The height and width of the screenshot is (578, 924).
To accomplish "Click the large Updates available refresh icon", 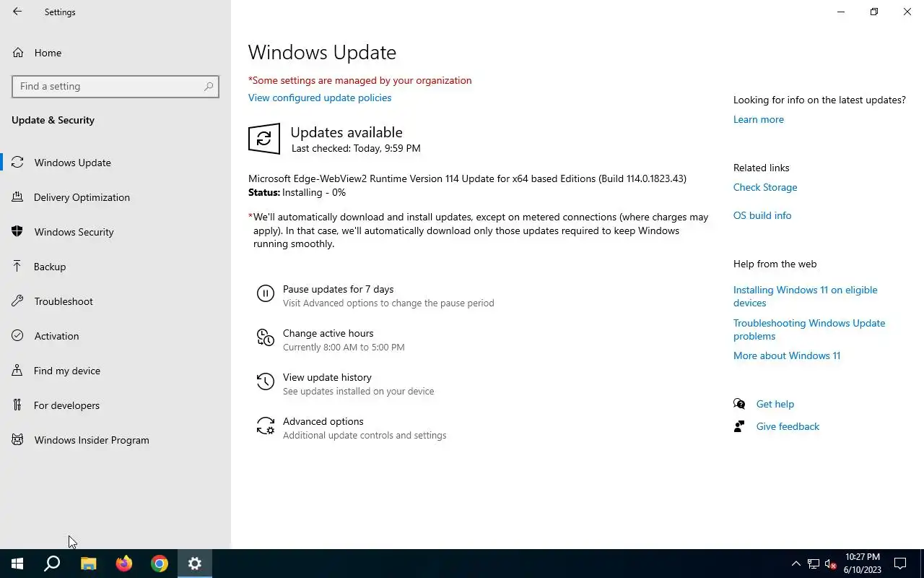I will pos(264,139).
